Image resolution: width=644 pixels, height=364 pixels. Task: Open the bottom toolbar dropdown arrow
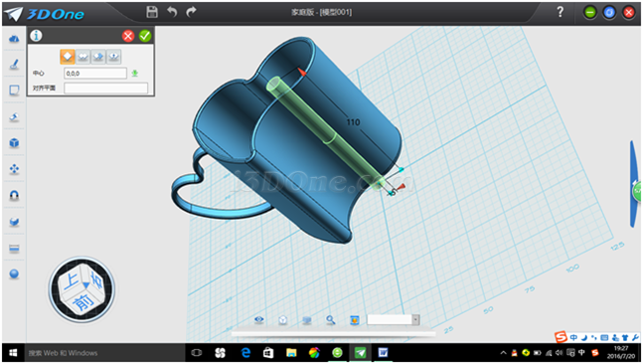[415, 319]
